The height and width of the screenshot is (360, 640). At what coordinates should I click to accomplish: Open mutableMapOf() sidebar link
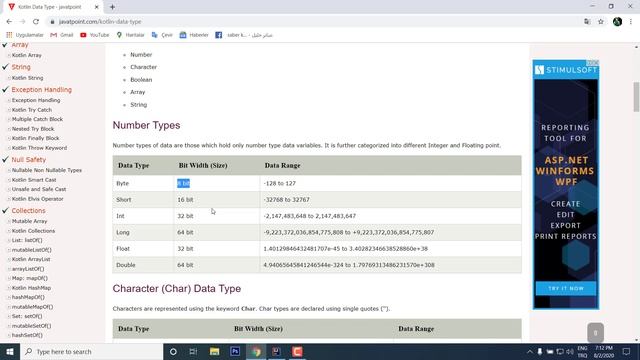click(x=32, y=307)
